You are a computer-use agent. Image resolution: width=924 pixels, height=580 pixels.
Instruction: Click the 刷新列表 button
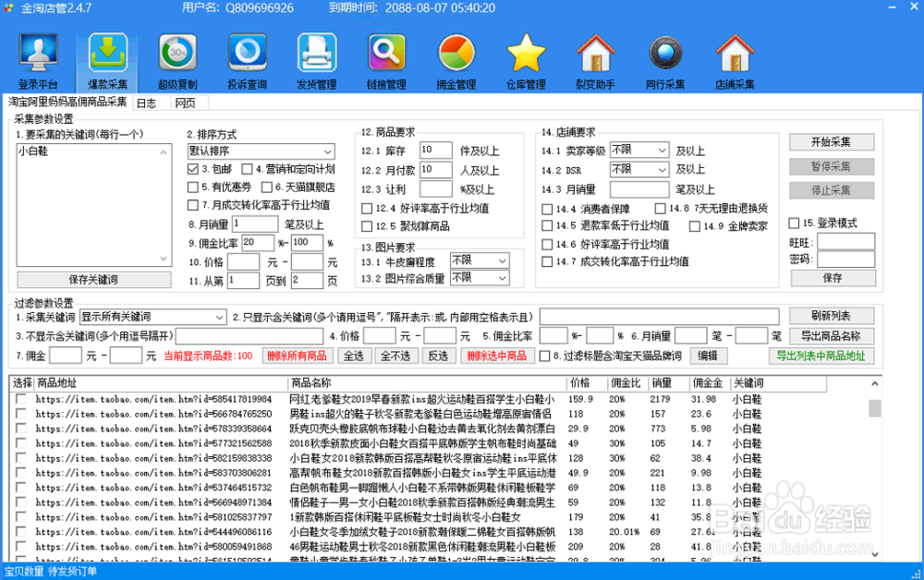(x=832, y=316)
